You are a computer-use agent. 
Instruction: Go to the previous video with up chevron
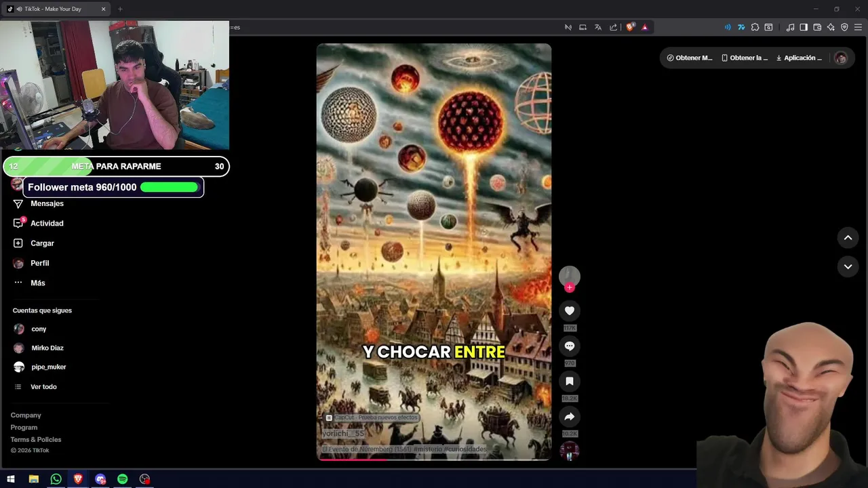[x=848, y=238]
